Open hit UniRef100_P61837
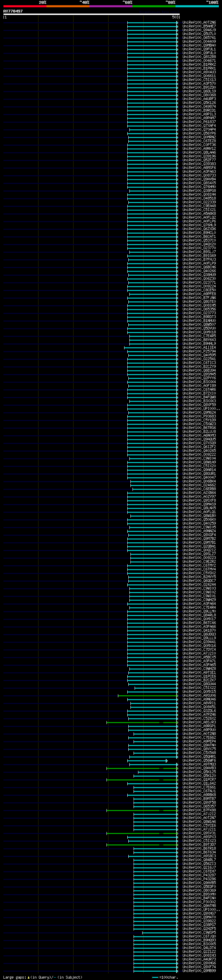Image resolution: width=222 pixels, height=980 pixels. coord(199,122)
